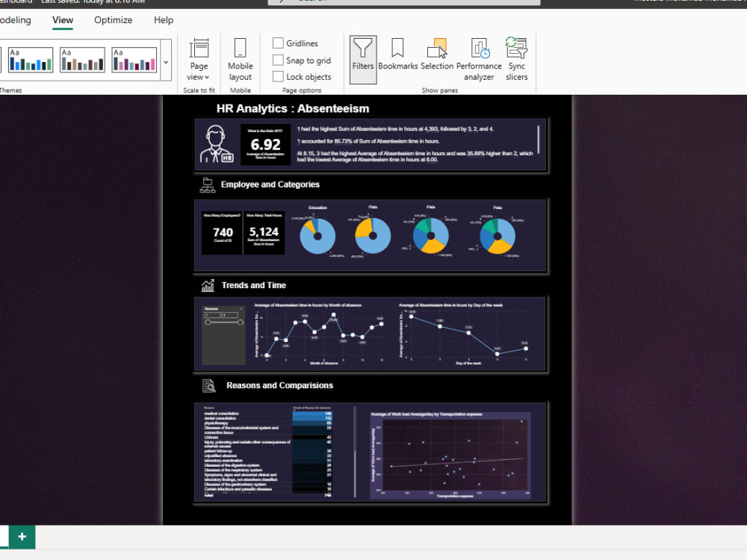The height and width of the screenshot is (560, 747).
Task: Click the Employee and Categories heading
Action: coord(270,184)
